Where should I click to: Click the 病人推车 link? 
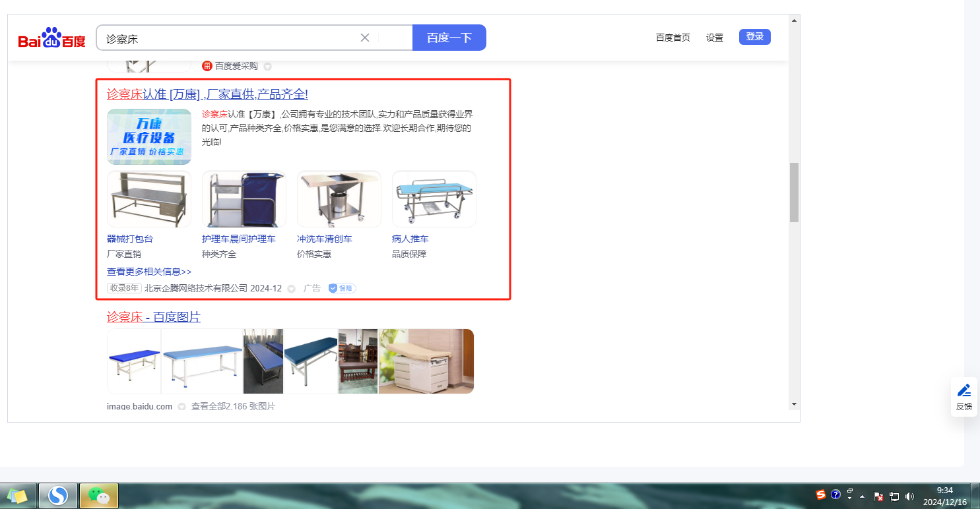coord(410,239)
